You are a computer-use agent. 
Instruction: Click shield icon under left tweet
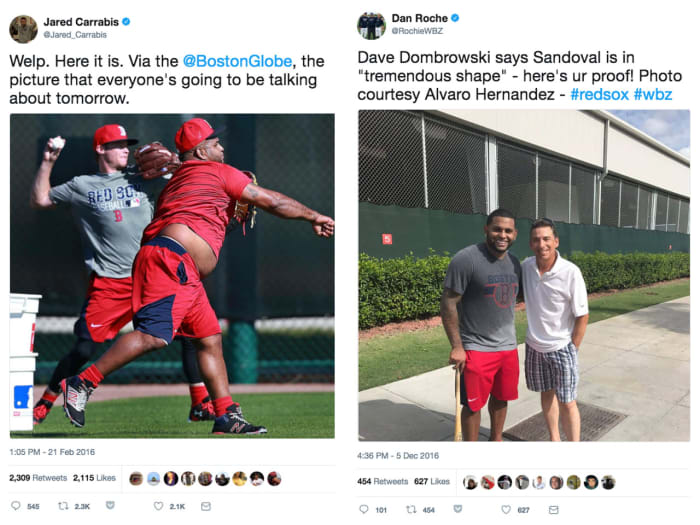click(x=110, y=505)
